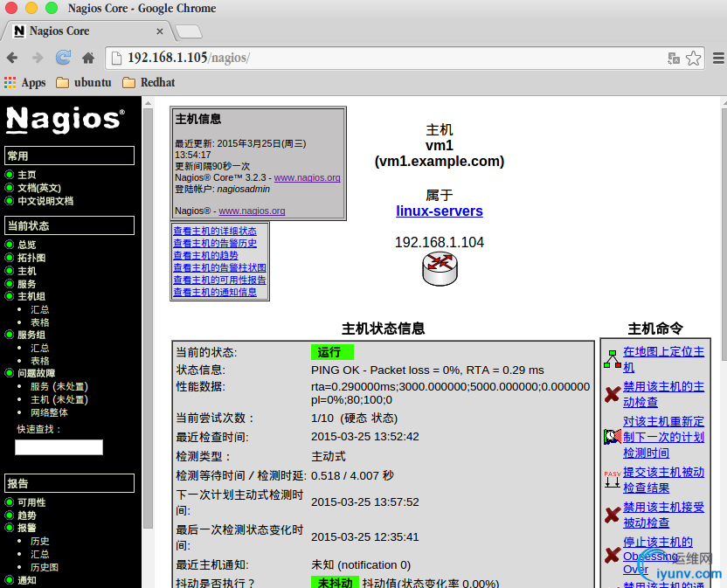Image resolution: width=727 pixels, height=588 pixels.
Task: Reload the page with refresh icon
Action: coord(63,58)
